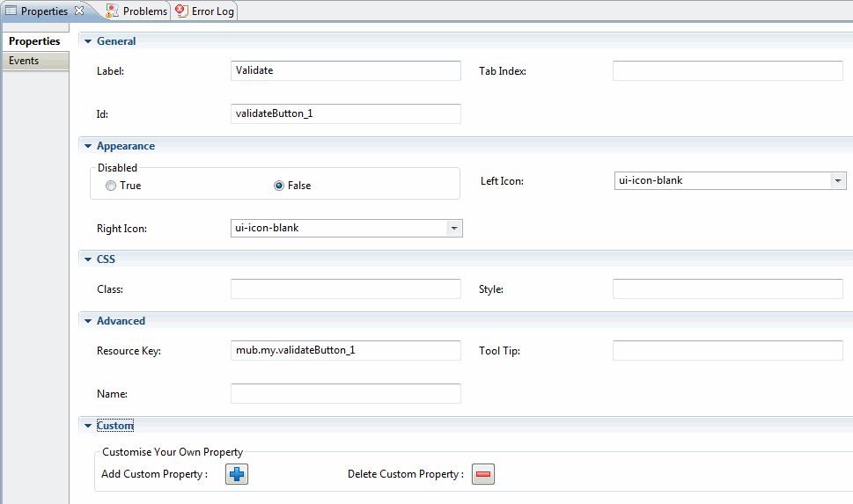This screenshot has width=853, height=504.
Task: Click the CSS Style input field
Action: (728, 289)
